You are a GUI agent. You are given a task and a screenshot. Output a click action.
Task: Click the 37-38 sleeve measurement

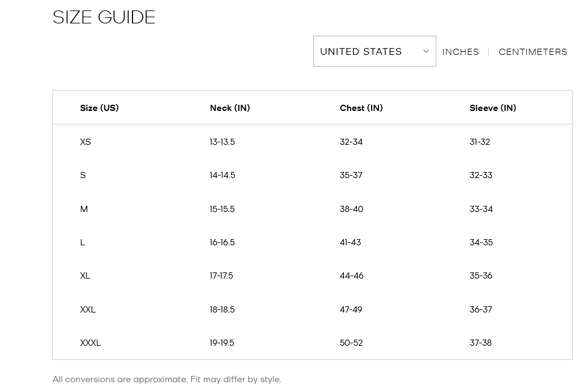(481, 343)
